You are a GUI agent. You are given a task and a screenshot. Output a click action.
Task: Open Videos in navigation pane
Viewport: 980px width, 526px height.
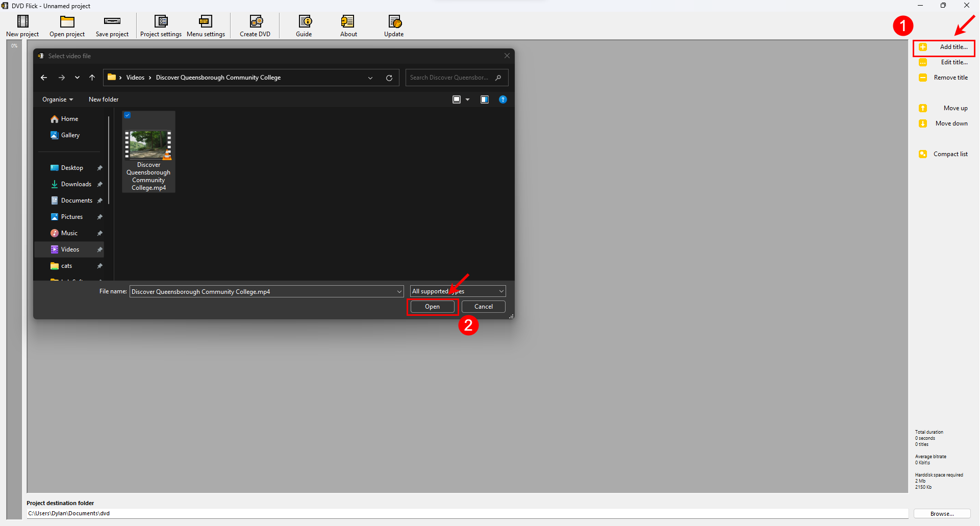pyautogui.click(x=69, y=249)
